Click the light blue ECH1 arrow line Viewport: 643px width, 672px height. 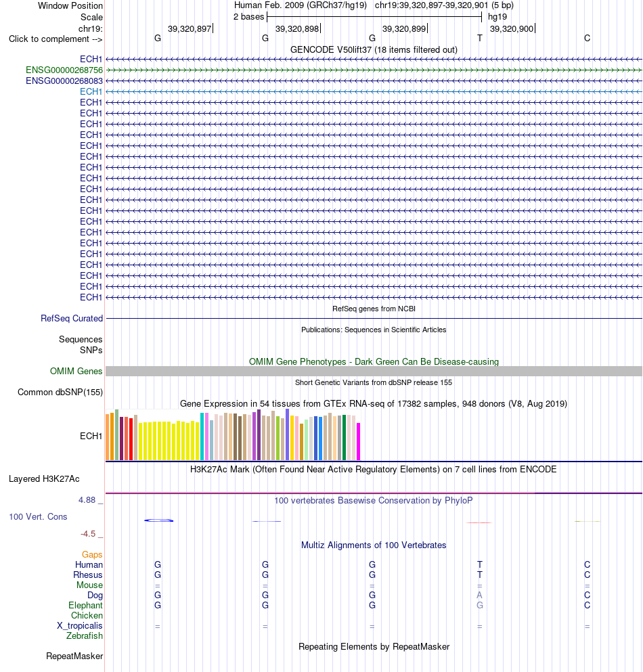(374, 91)
